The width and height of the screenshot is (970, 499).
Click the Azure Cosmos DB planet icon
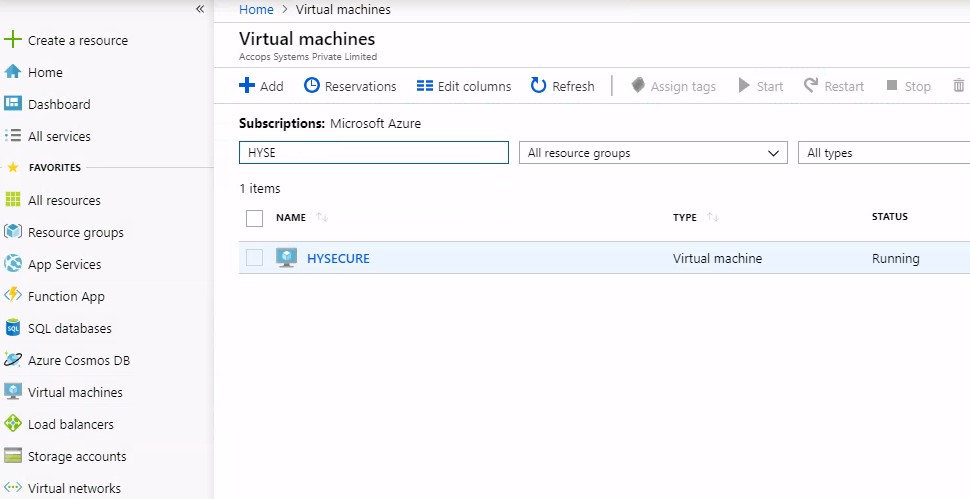(x=12, y=360)
